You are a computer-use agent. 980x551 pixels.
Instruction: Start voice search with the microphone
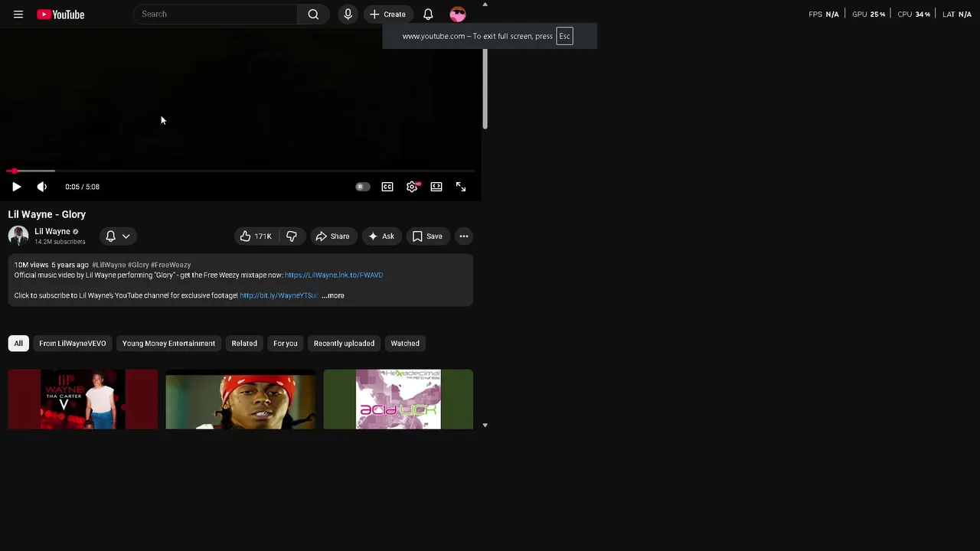[x=348, y=15]
